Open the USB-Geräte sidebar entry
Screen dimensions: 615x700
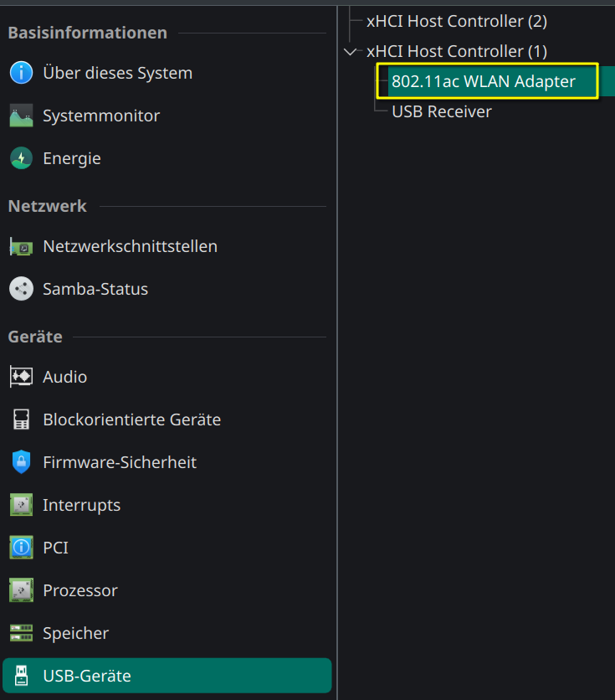[167, 676]
